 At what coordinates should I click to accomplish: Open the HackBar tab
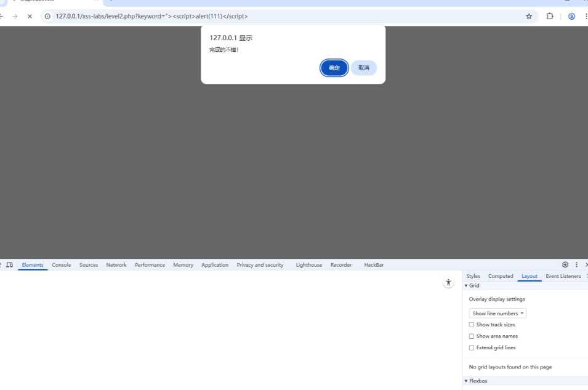(x=374, y=265)
